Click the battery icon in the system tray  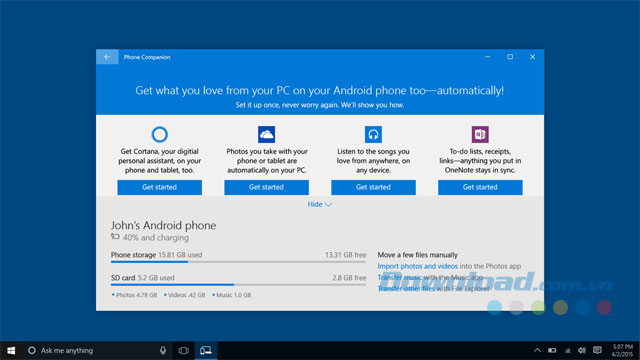(x=552, y=350)
